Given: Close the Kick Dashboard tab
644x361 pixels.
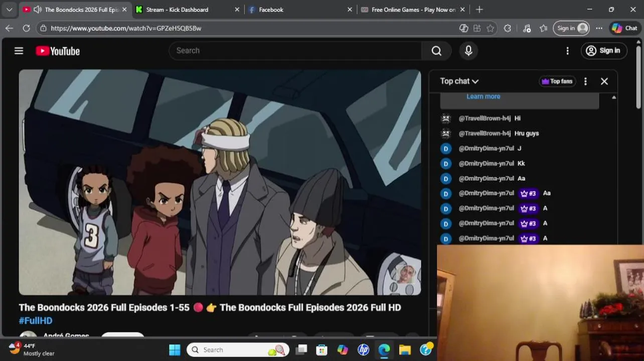Looking at the screenshot, I should [x=237, y=10].
